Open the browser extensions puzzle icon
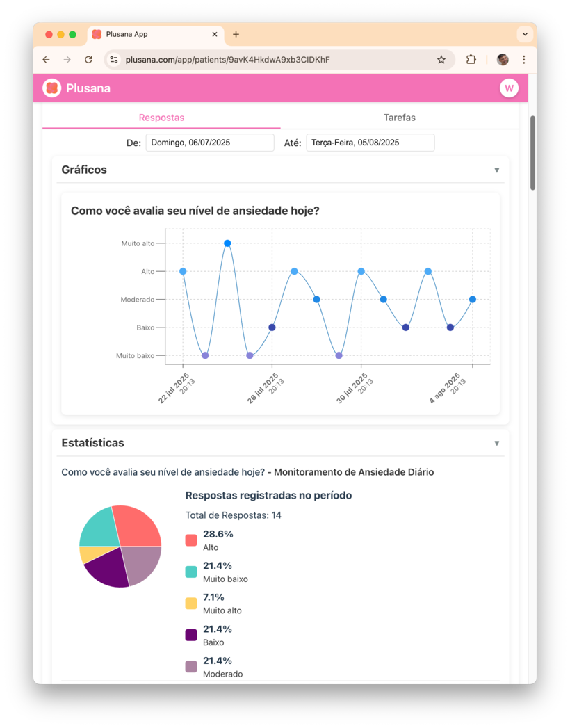Viewport: 570px width, 728px height. pyautogui.click(x=471, y=60)
